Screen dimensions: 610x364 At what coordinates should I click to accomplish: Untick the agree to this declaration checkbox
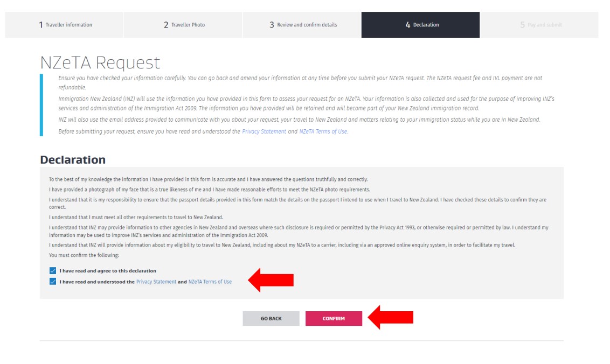(x=53, y=271)
